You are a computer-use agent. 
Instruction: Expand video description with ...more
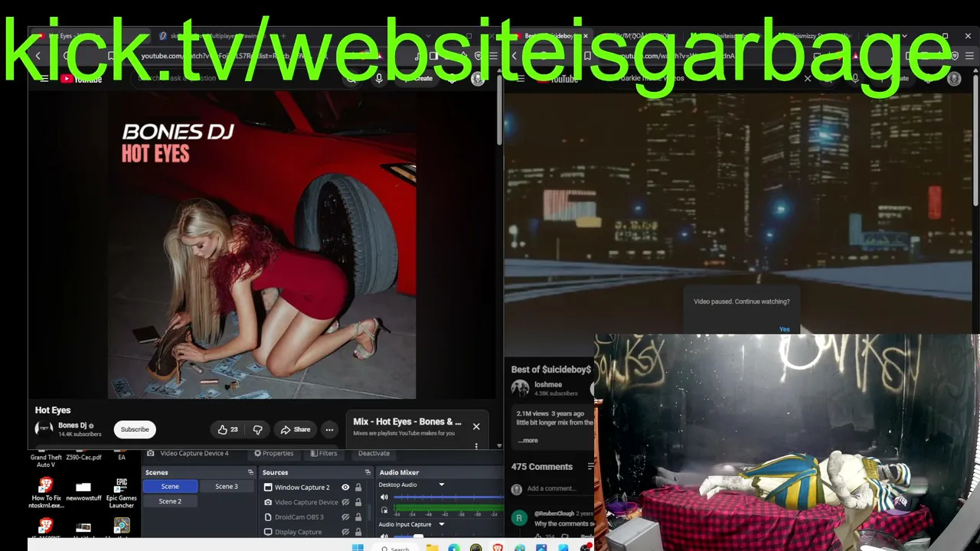pos(528,440)
